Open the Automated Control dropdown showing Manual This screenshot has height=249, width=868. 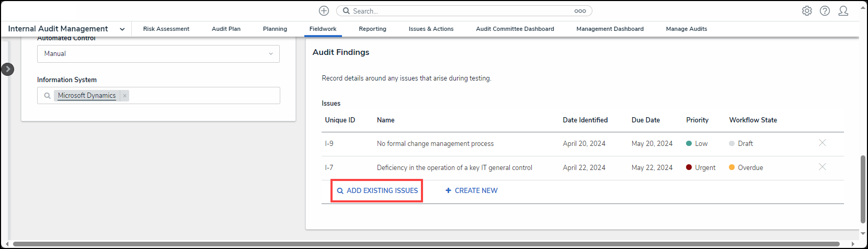[x=158, y=54]
